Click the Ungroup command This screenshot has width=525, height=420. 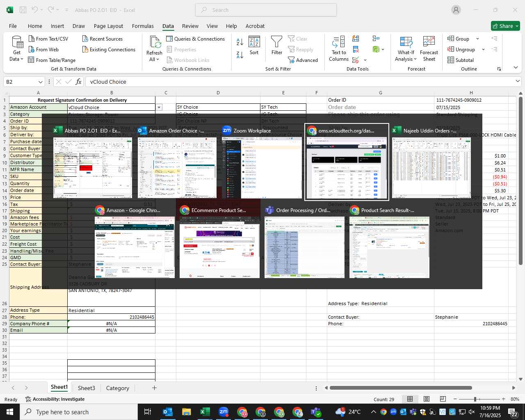[461, 49]
